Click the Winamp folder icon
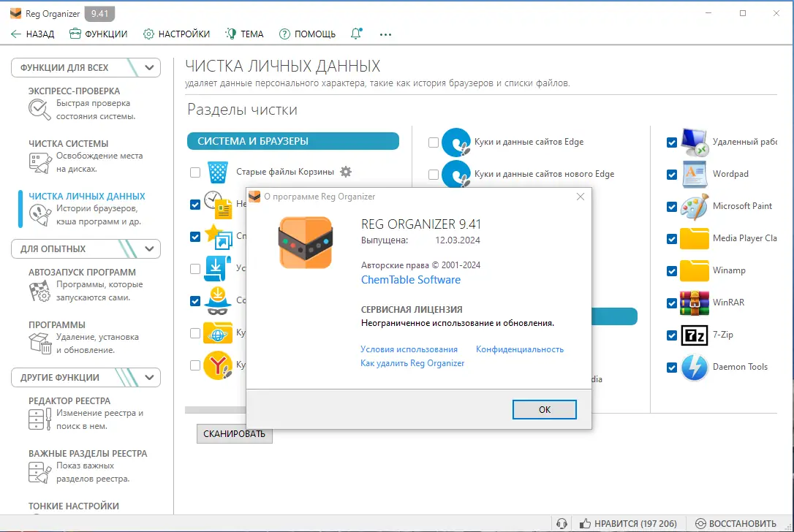The width and height of the screenshot is (794, 532). [x=695, y=271]
